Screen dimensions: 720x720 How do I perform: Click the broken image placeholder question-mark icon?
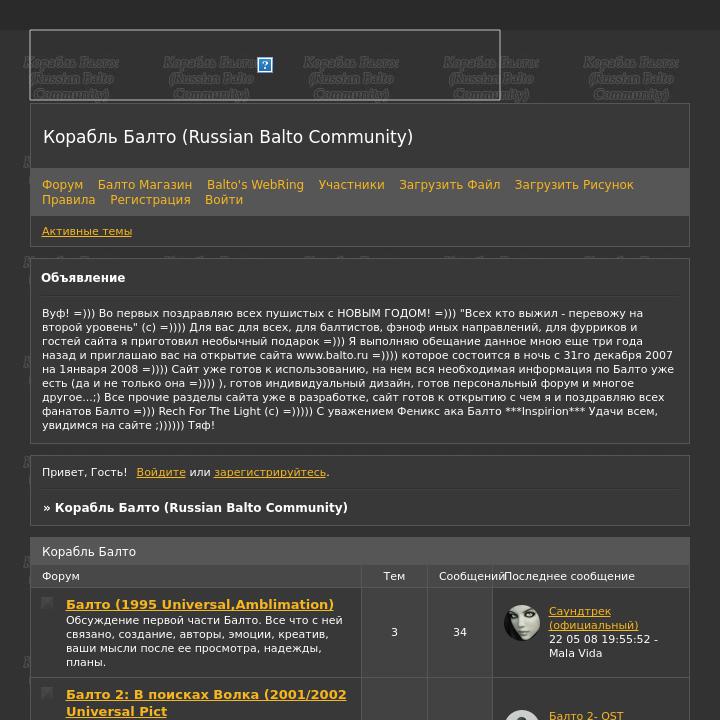(x=265, y=65)
